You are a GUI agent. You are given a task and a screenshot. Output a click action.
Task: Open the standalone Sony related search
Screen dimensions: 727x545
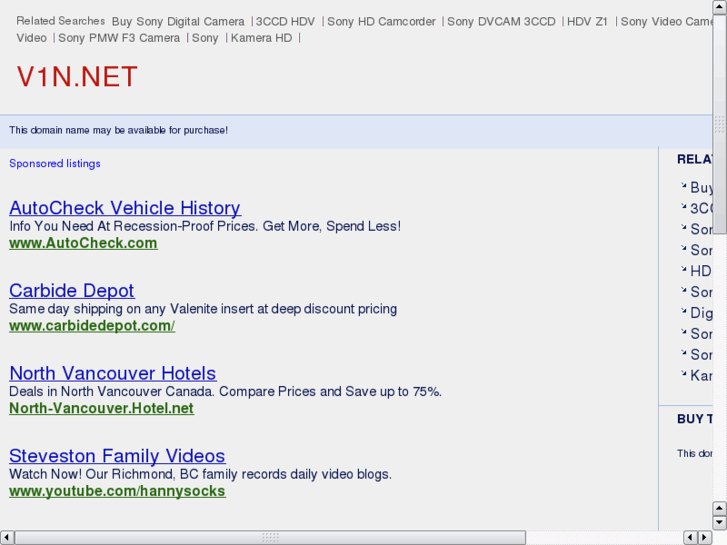click(205, 38)
